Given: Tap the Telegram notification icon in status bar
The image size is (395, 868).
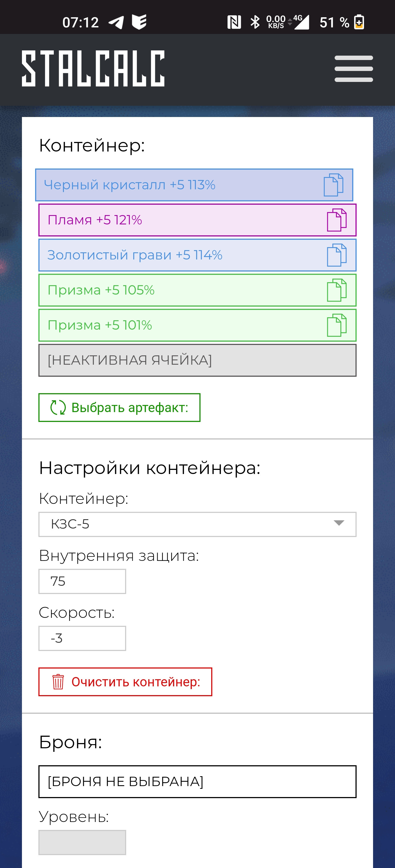Looking at the screenshot, I should pos(116,22).
